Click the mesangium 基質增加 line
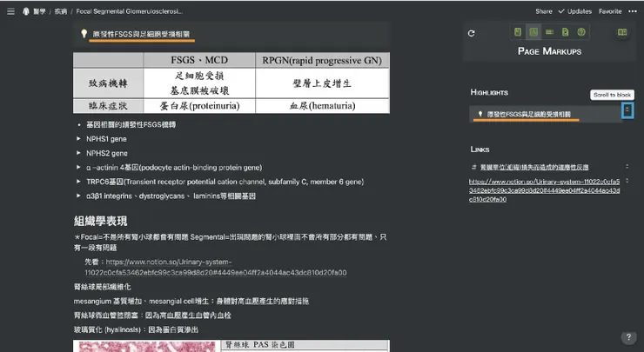 click(191, 301)
